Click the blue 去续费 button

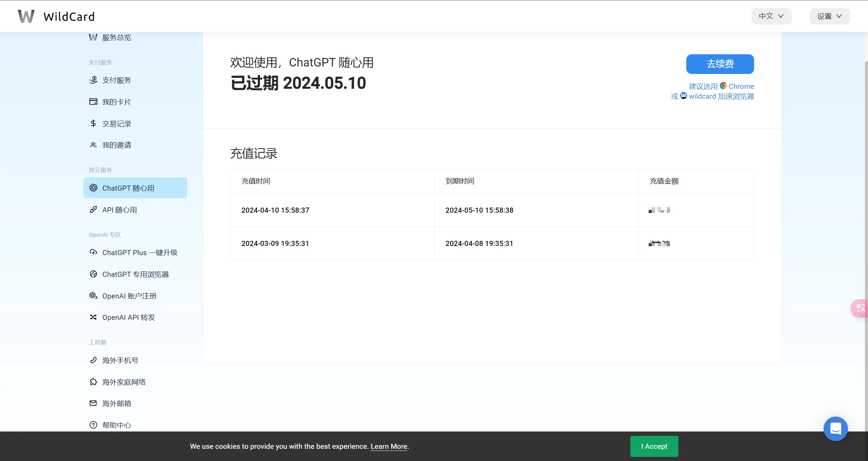(720, 64)
